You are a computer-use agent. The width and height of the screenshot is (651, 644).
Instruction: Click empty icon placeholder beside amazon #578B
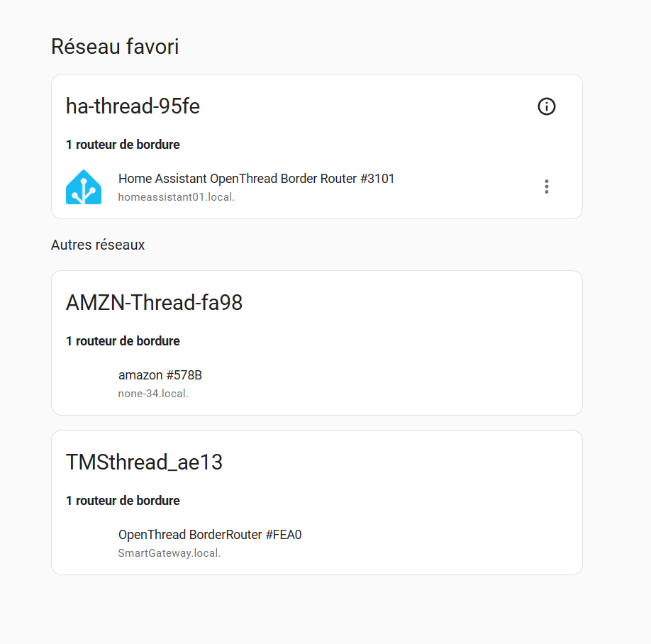tap(84, 384)
